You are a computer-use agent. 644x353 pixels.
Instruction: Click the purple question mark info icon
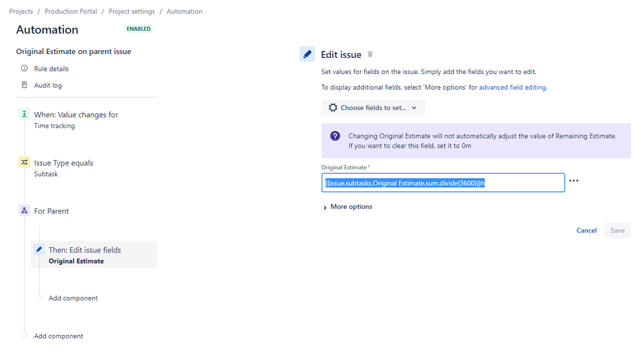[335, 136]
